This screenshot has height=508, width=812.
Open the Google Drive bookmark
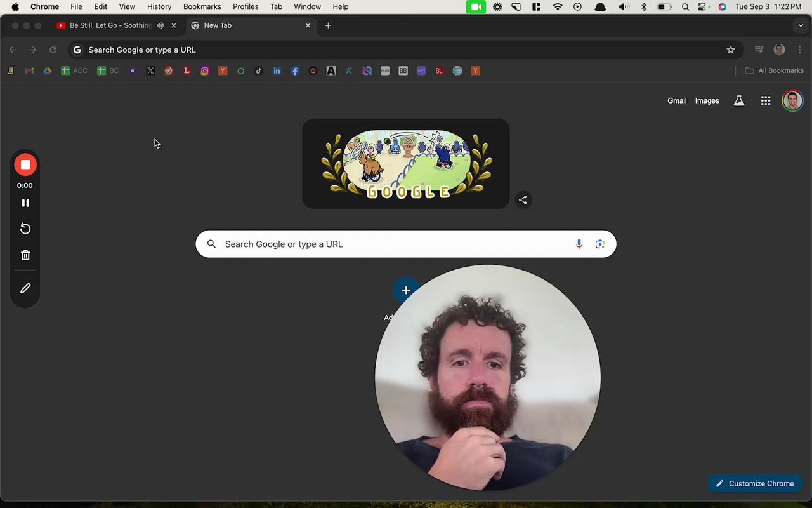point(47,71)
